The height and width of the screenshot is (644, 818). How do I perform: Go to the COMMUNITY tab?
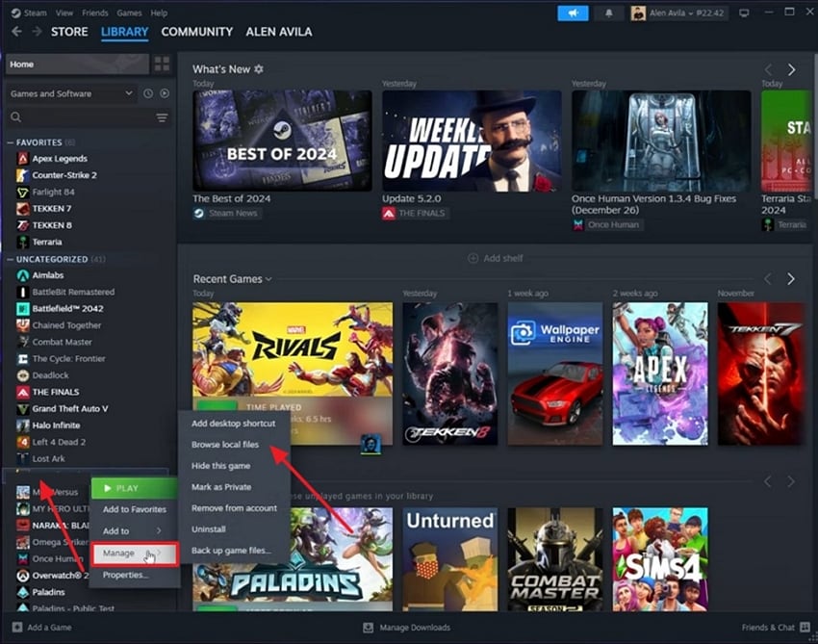(x=196, y=32)
